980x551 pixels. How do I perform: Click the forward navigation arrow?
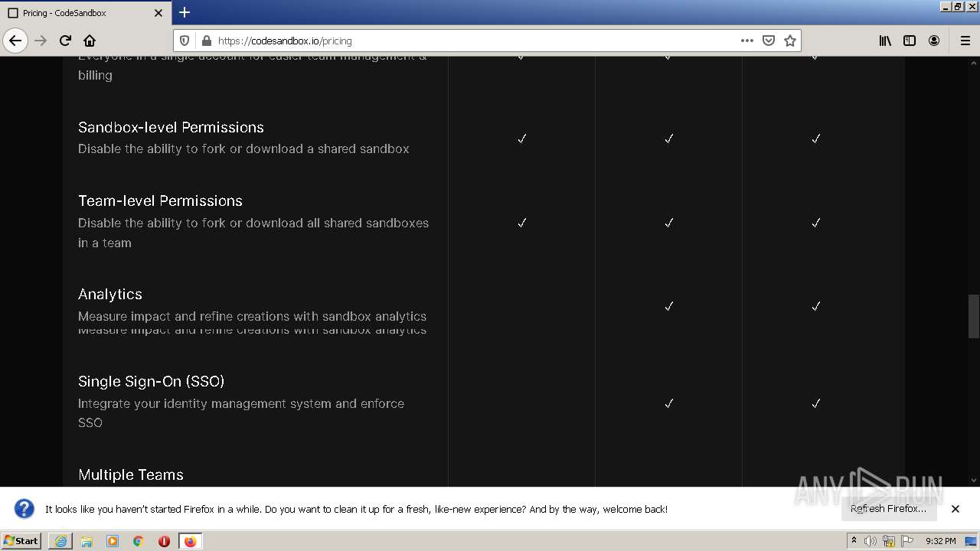[41, 41]
